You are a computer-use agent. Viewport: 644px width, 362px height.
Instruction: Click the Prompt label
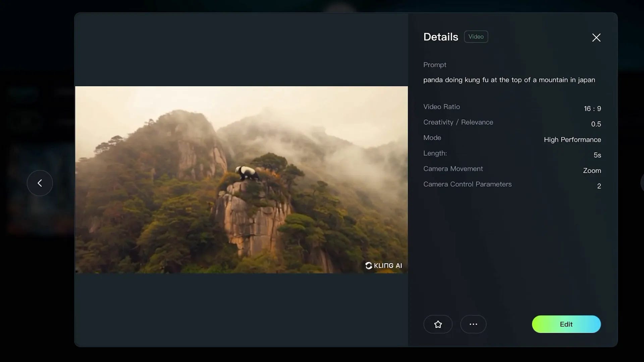pyautogui.click(x=434, y=65)
